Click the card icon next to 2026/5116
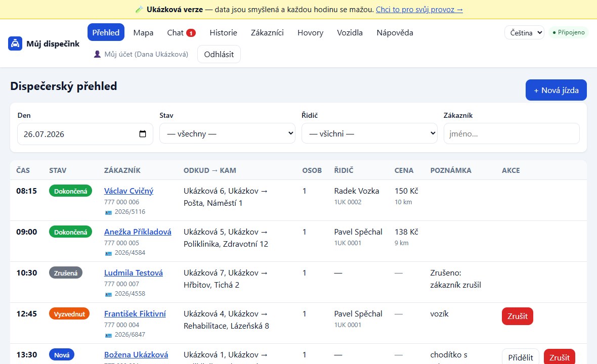This screenshot has width=597, height=364. (x=108, y=212)
